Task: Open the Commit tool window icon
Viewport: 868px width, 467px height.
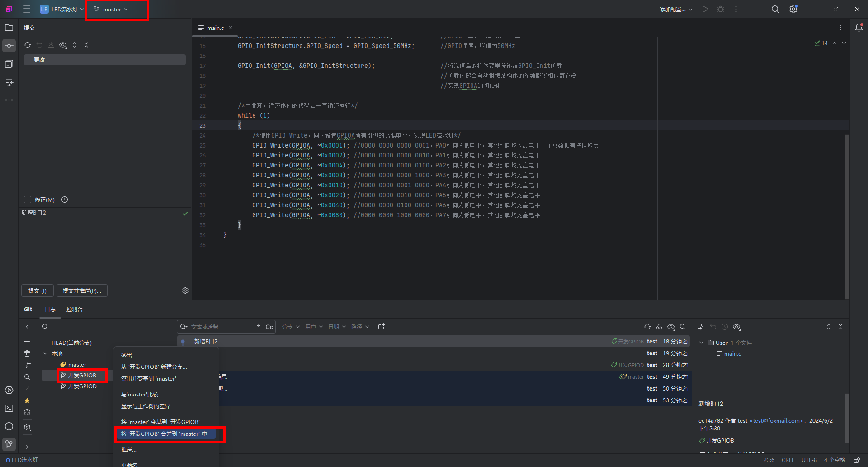Action: click(x=9, y=46)
